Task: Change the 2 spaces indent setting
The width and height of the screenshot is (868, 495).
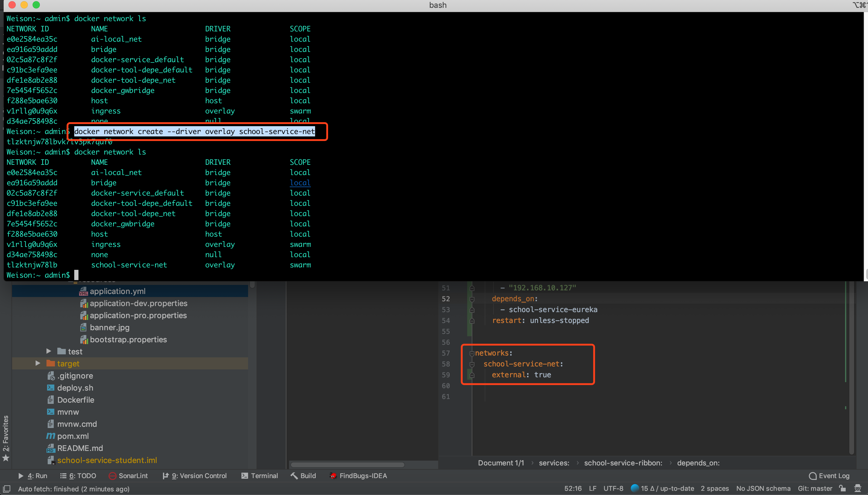Action: [715, 489]
